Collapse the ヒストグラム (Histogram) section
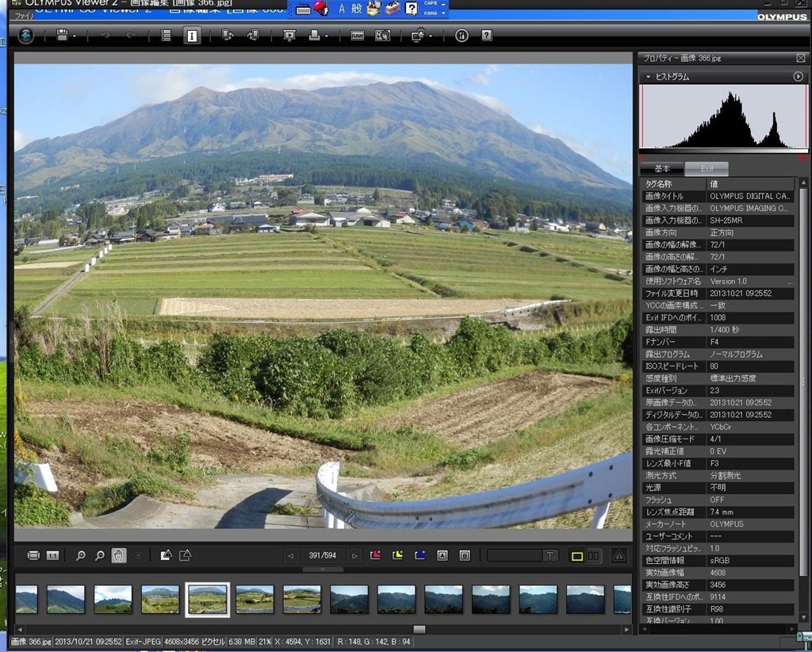812x652 pixels. 648,77
